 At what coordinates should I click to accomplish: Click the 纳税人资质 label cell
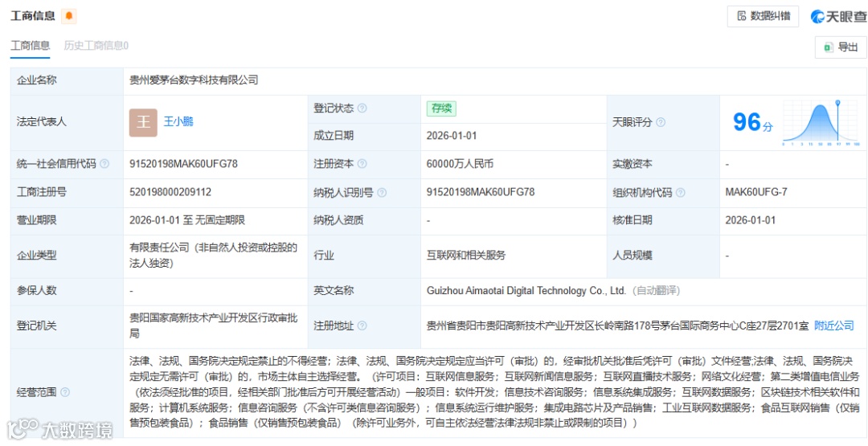pos(364,220)
